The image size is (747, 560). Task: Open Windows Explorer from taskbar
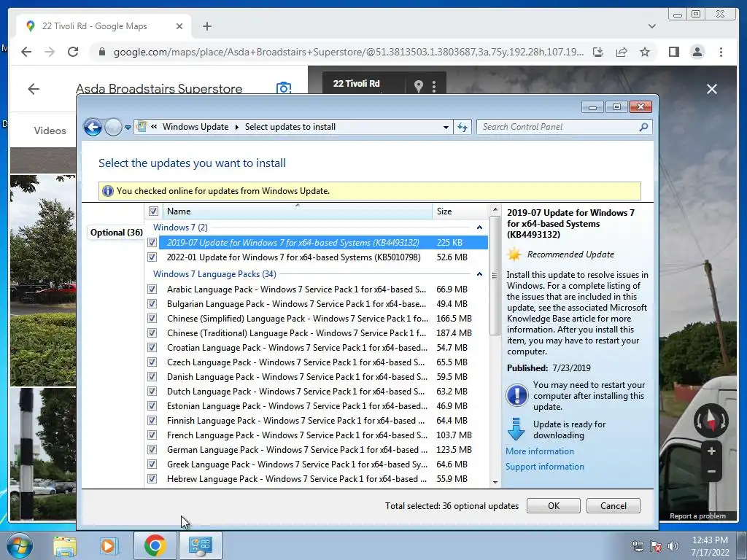pos(65,545)
